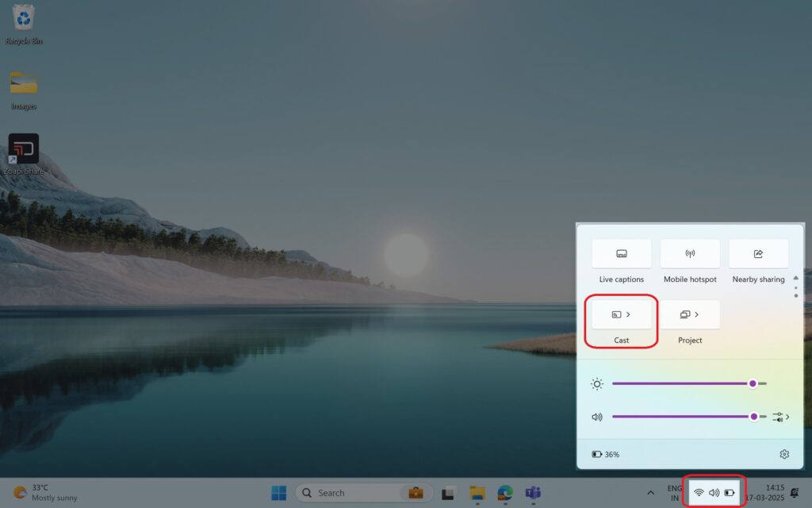Open sound output selection chevron

pos(781,417)
